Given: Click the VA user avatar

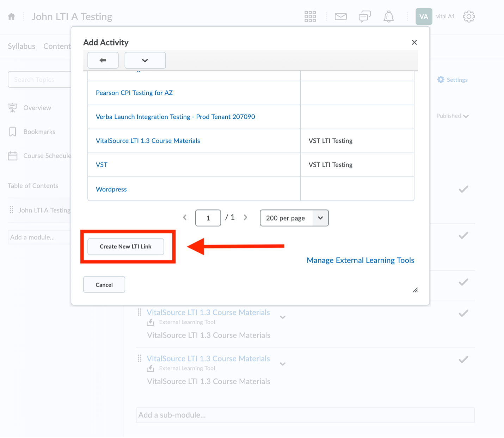Looking at the screenshot, I should click(x=424, y=17).
